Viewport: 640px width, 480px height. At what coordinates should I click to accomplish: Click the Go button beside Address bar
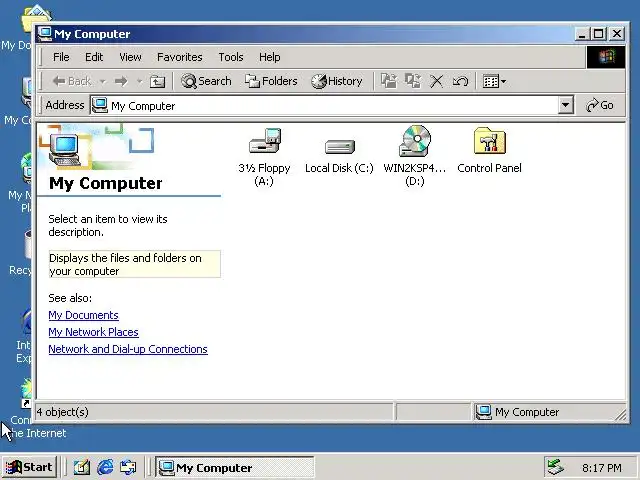point(600,105)
